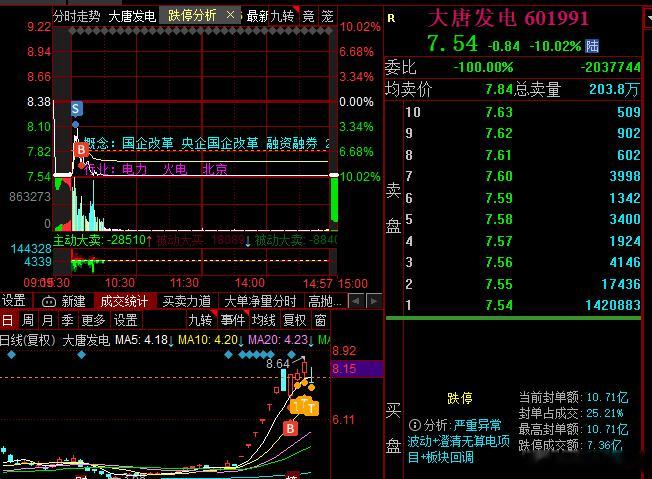The width and height of the screenshot is (652, 479).
Task: Select the 季 quarterly period
Action: coord(67,320)
